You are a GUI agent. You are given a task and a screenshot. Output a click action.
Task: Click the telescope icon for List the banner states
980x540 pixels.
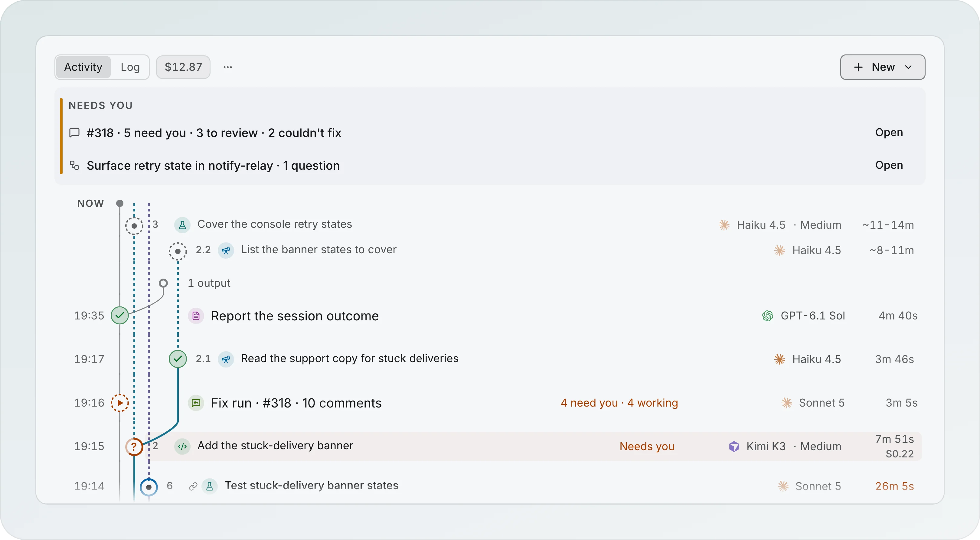tap(226, 250)
